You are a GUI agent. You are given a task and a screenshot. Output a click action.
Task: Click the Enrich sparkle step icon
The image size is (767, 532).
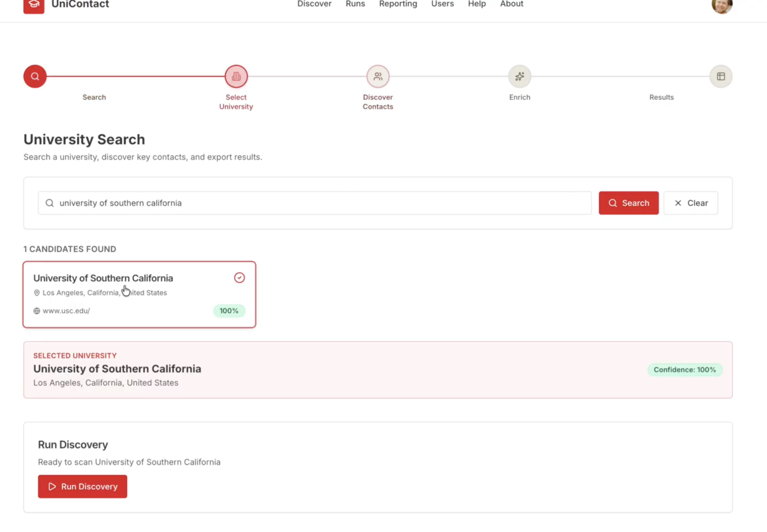click(519, 76)
